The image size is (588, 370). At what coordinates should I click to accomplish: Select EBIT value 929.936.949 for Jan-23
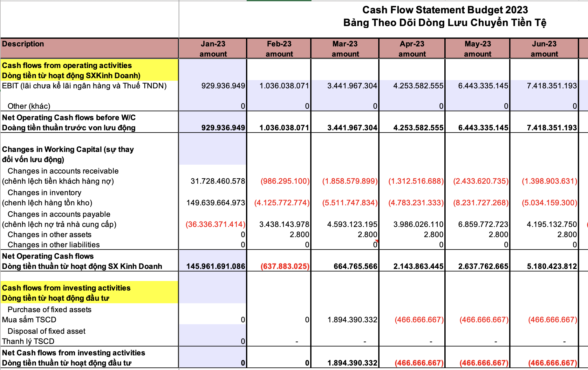(x=223, y=86)
